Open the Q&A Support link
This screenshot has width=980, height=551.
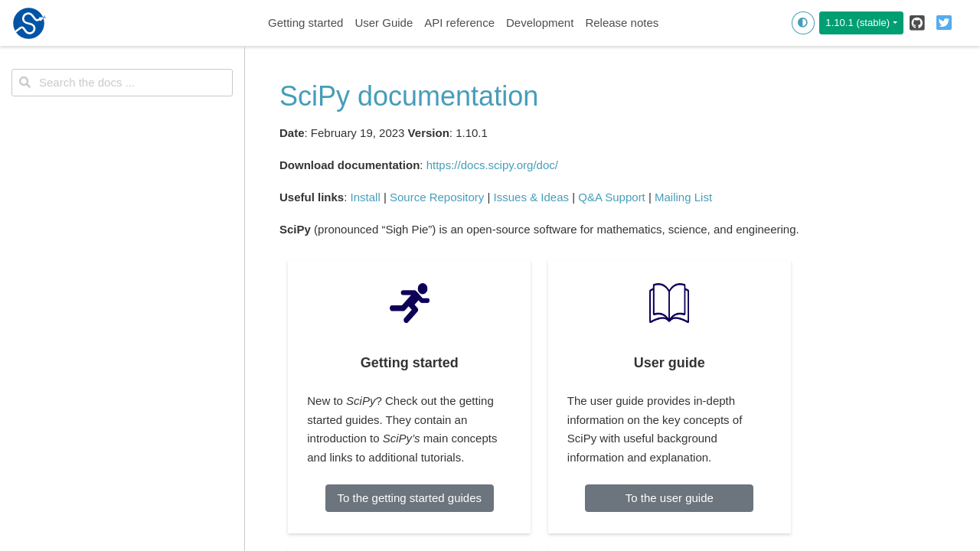pyautogui.click(x=612, y=197)
